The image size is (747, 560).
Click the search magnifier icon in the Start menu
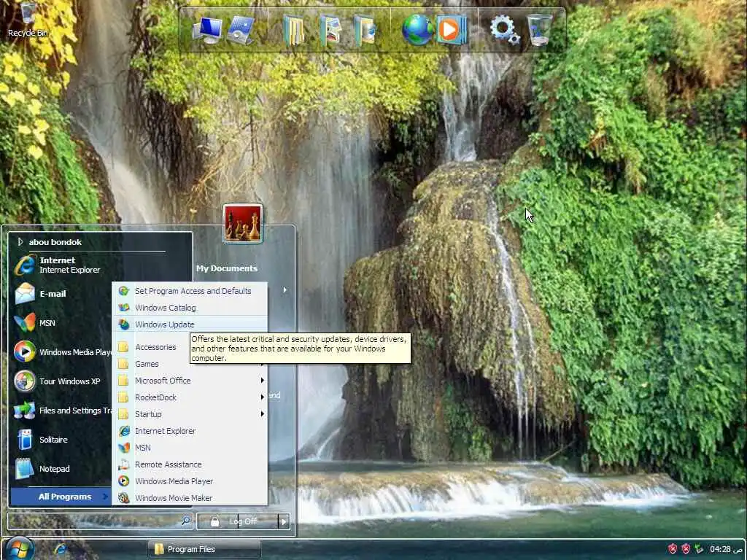click(x=186, y=521)
